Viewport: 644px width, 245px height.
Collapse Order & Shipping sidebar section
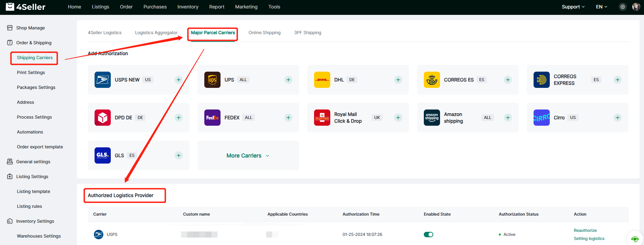[34, 43]
